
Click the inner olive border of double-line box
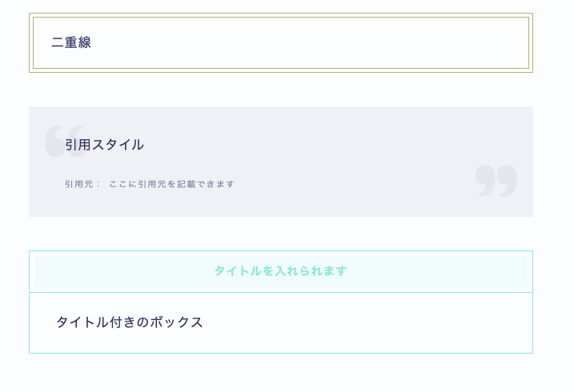click(x=281, y=18)
